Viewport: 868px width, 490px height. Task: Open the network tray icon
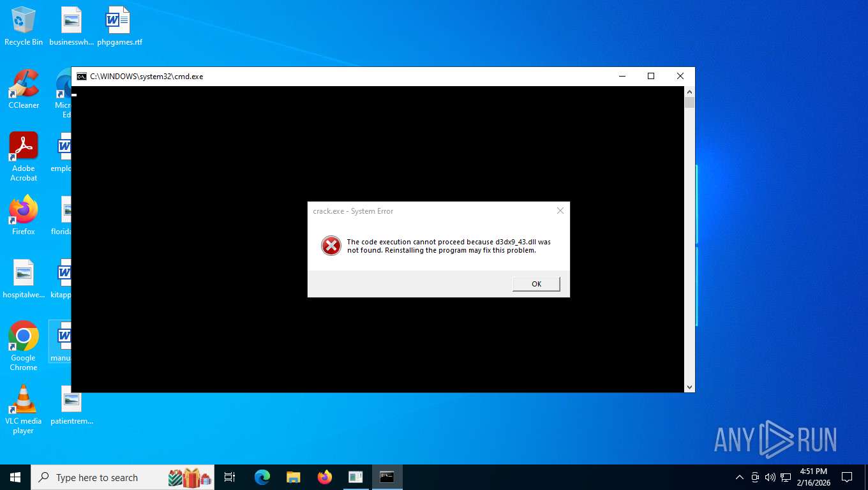tap(786, 477)
